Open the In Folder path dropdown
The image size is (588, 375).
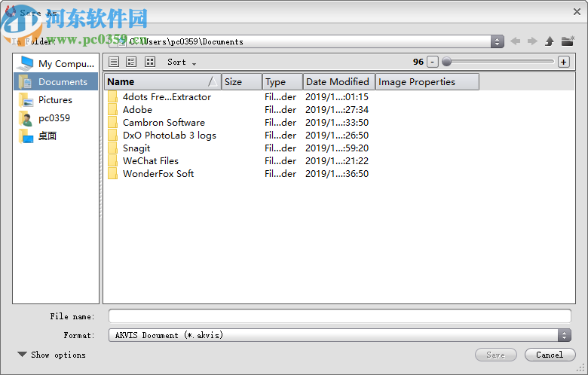point(498,41)
